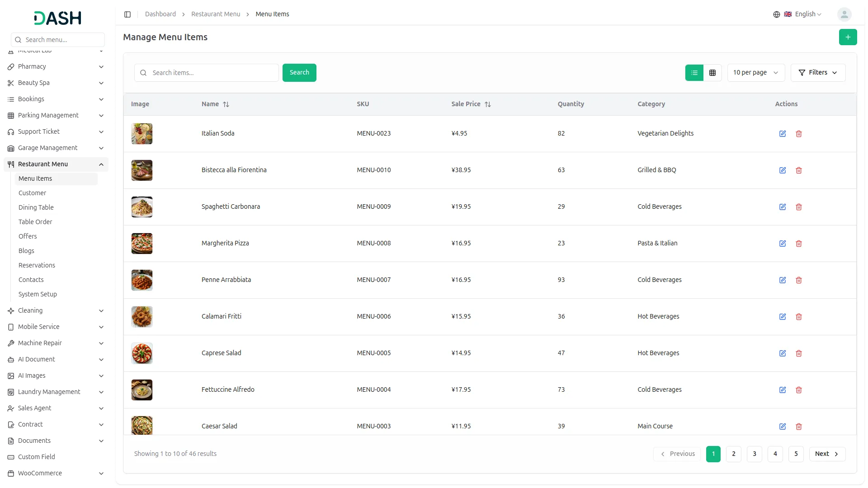This screenshot has width=868, height=488.
Task: Sort the Name column
Action: [x=226, y=104]
